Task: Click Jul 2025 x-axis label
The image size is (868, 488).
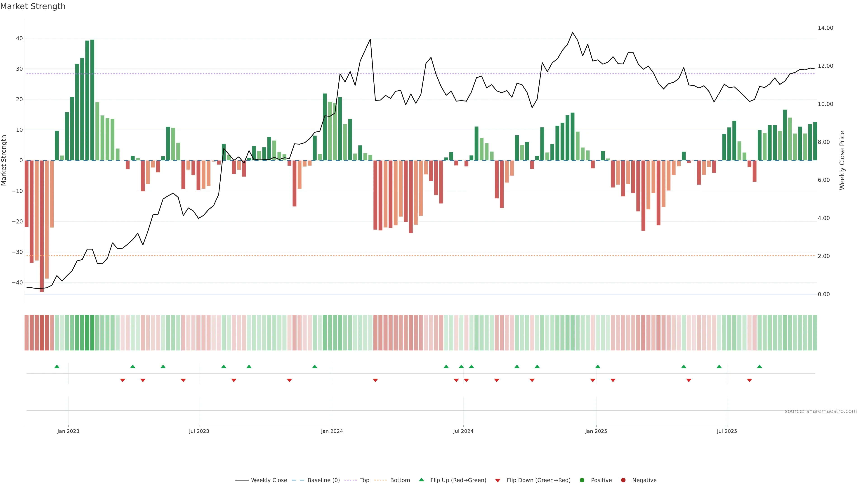Action: (x=727, y=431)
